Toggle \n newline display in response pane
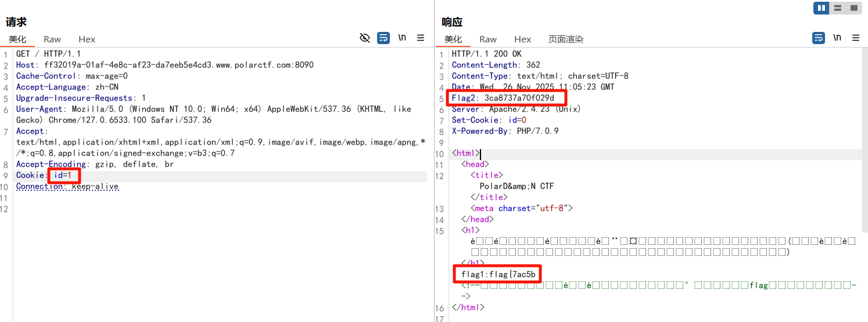Image resolution: width=868 pixels, height=322 pixels. click(x=837, y=38)
